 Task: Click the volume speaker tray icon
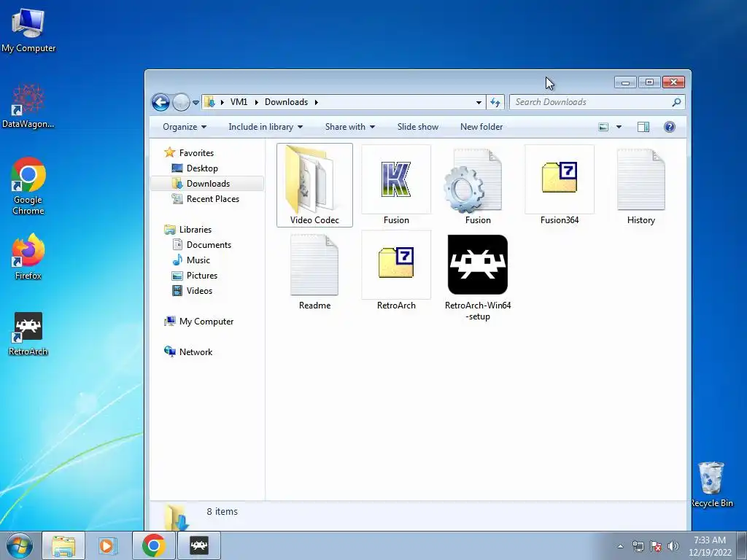click(x=673, y=546)
